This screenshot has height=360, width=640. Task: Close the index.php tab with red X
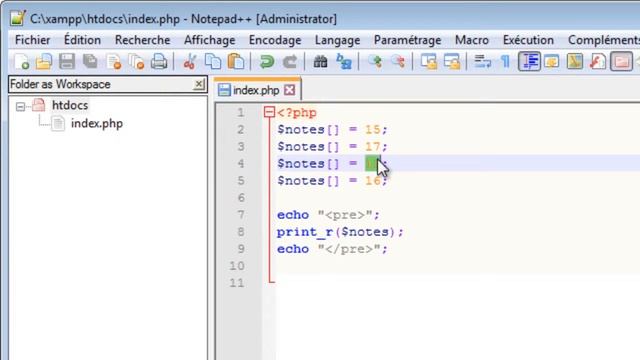(289, 90)
